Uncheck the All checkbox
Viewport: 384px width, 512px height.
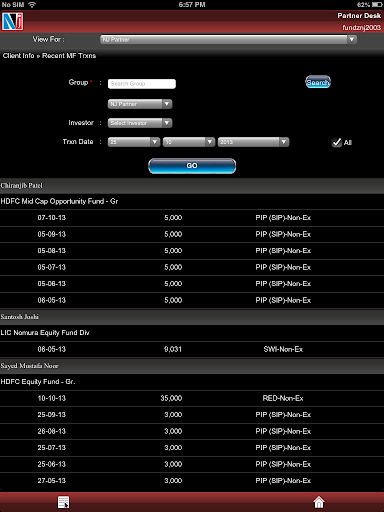point(337,142)
